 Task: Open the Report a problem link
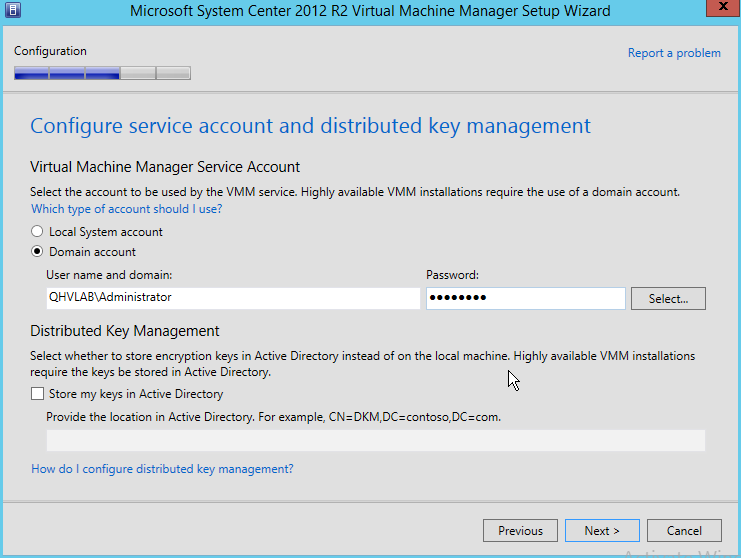pyautogui.click(x=673, y=53)
